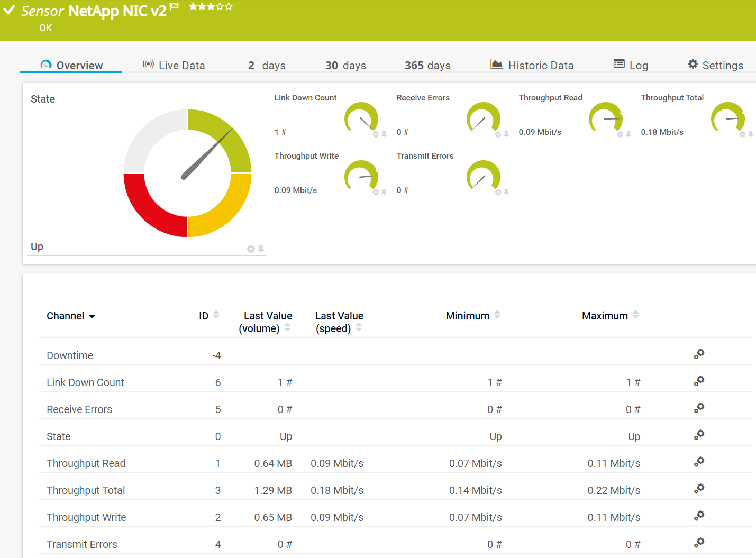
Task: Toggle the pin on the Link Down Count gauge
Action: point(384,134)
